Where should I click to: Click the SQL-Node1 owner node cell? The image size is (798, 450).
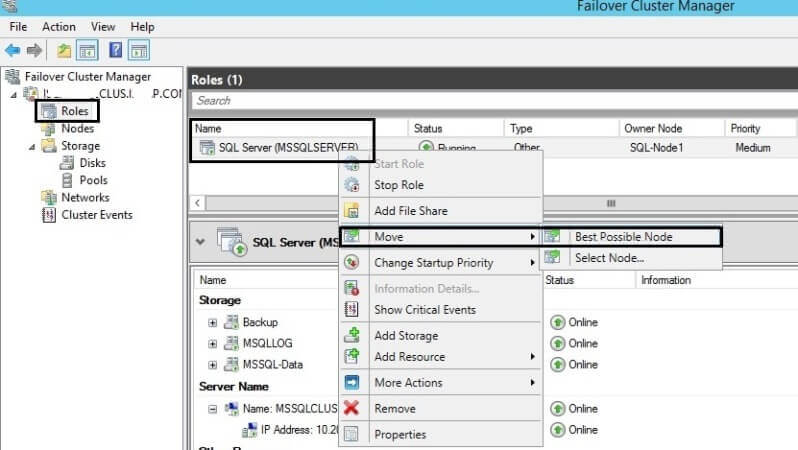click(656, 148)
